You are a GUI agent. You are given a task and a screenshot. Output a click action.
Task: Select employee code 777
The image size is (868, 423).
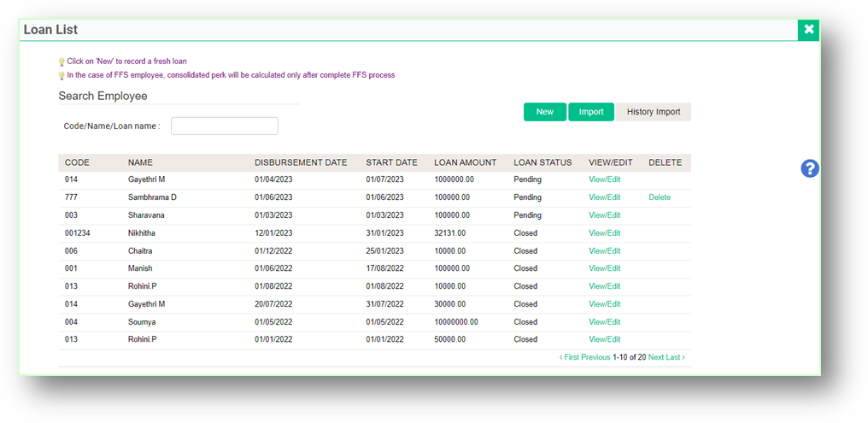pyautogui.click(x=71, y=197)
